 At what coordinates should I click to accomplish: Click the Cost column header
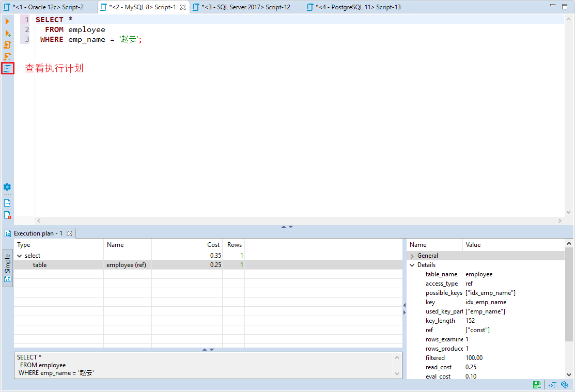[187, 245]
